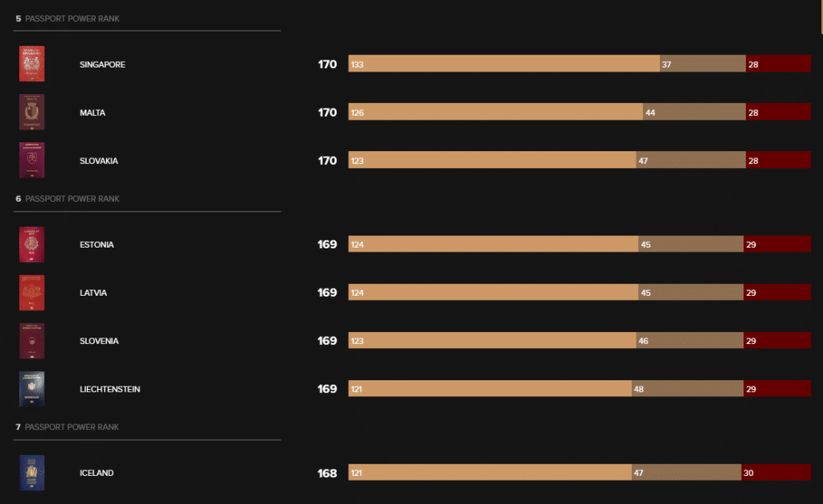Click Liechtenstein's brown segment showing 48
823x504 pixels.
[688, 388]
